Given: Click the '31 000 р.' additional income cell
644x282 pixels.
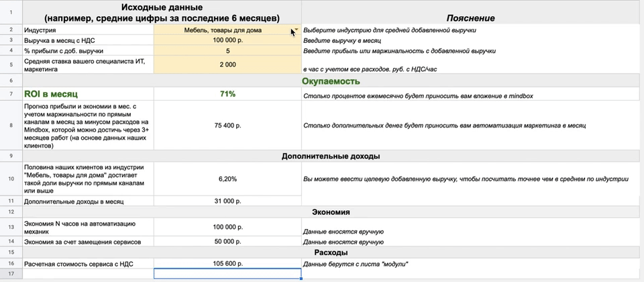Looking at the screenshot, I should pyautogui.click(x=227, y=201).
